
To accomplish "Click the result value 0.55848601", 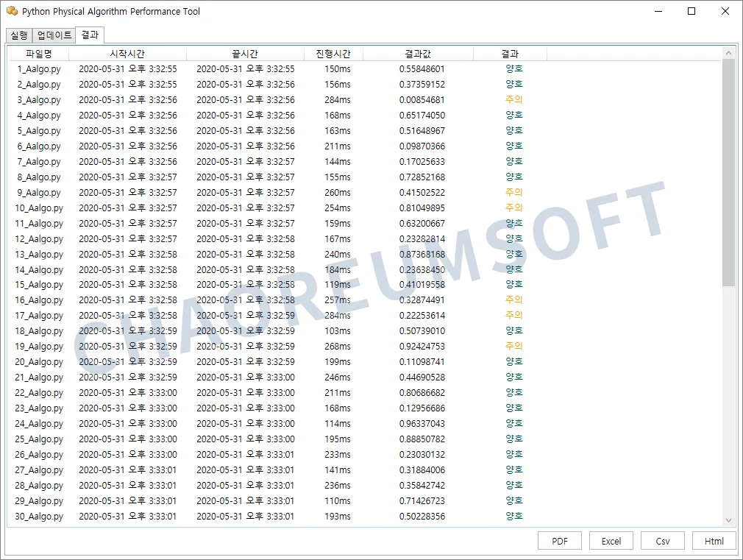I will point(422,69).
